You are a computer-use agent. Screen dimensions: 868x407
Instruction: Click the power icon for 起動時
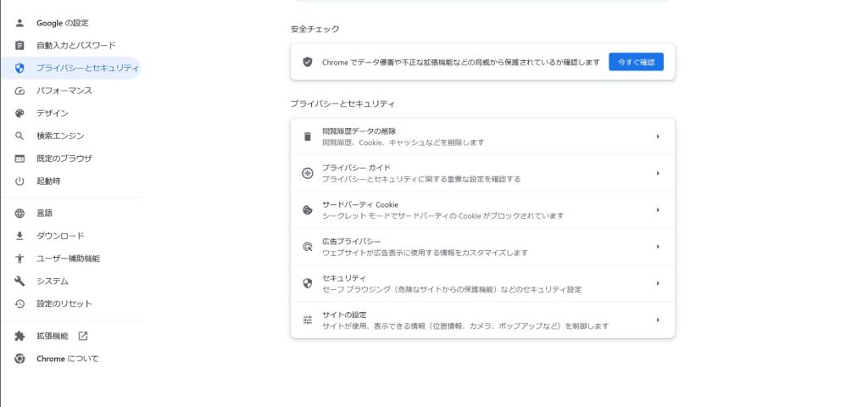19,181
